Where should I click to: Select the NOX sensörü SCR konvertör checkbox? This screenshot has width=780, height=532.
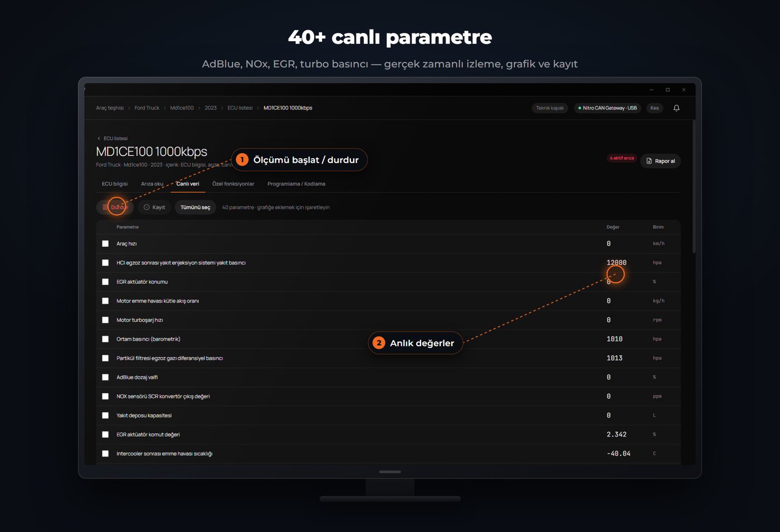click(105, 396)
